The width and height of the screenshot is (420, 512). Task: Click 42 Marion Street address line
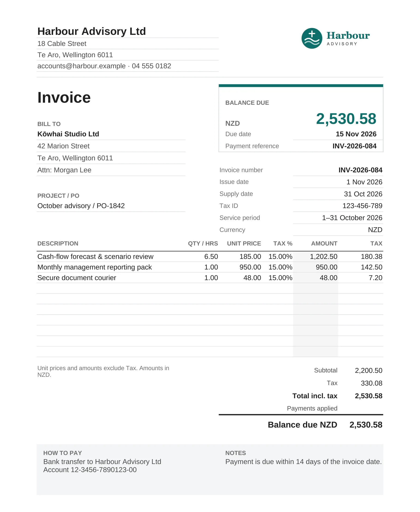click(63, 146)
